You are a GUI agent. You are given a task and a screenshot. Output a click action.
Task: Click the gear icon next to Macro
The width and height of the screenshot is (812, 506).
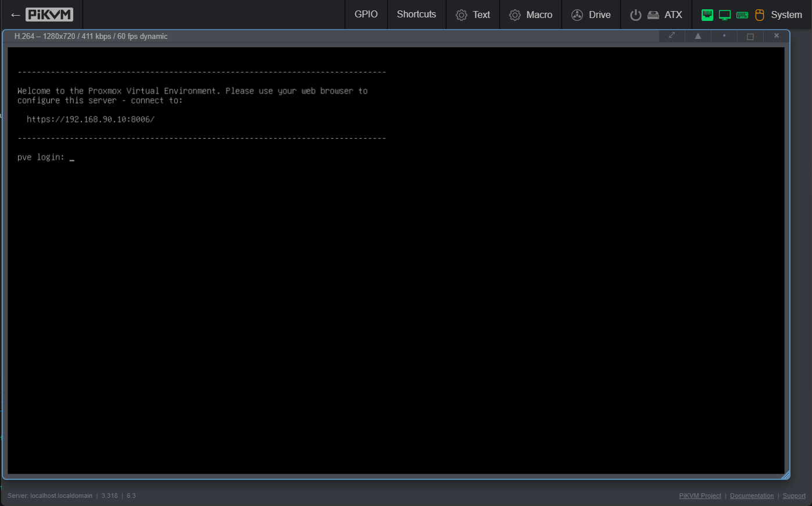click(514, 15)
